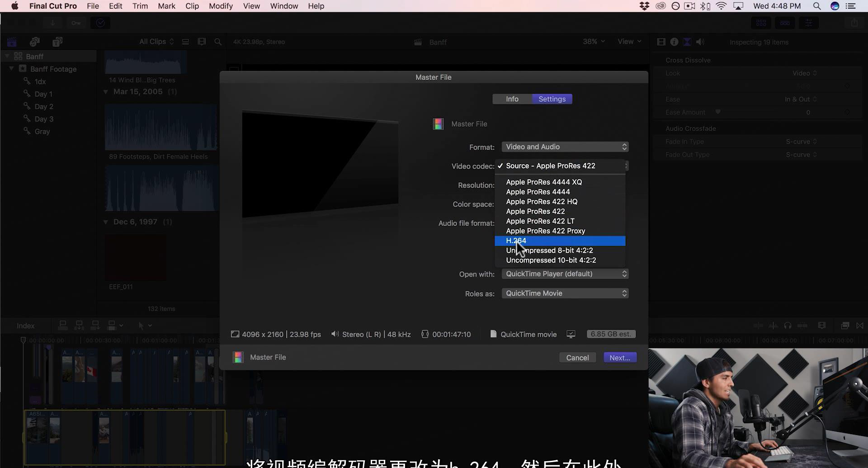Switch to the Settings tab
This screenshot has width=868, height=468.
tap(552, 99)
